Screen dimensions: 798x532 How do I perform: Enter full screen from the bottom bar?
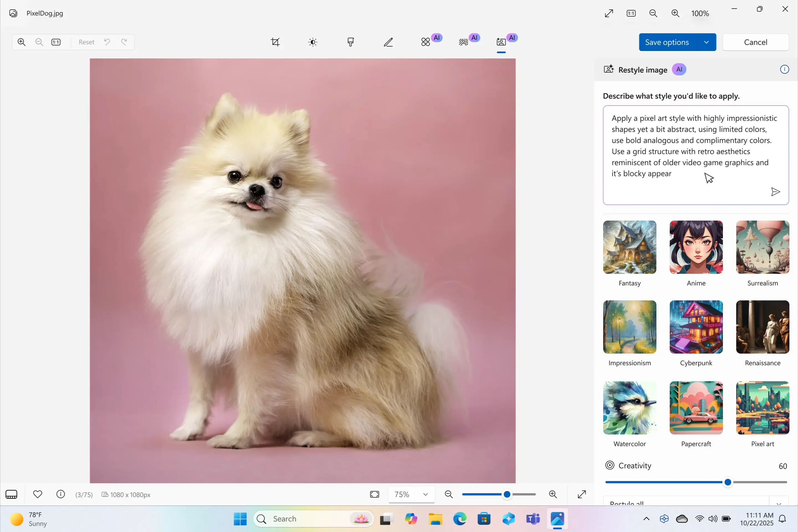pyautogui.click(x=582, y=494)
